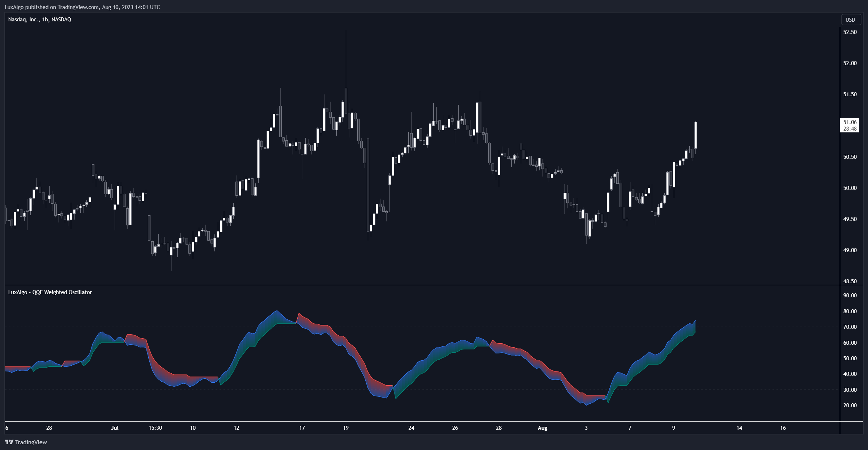The width and height of the screenshot is (868, 450).
Task: Click the 52.00 price axis label
Action: [x=850, y=63]
